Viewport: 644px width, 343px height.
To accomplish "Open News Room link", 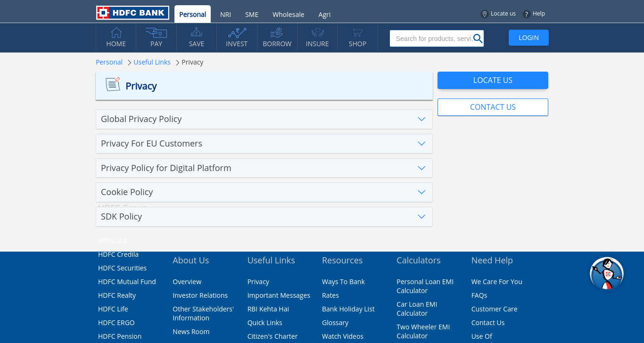I will (x=191, y=332).
